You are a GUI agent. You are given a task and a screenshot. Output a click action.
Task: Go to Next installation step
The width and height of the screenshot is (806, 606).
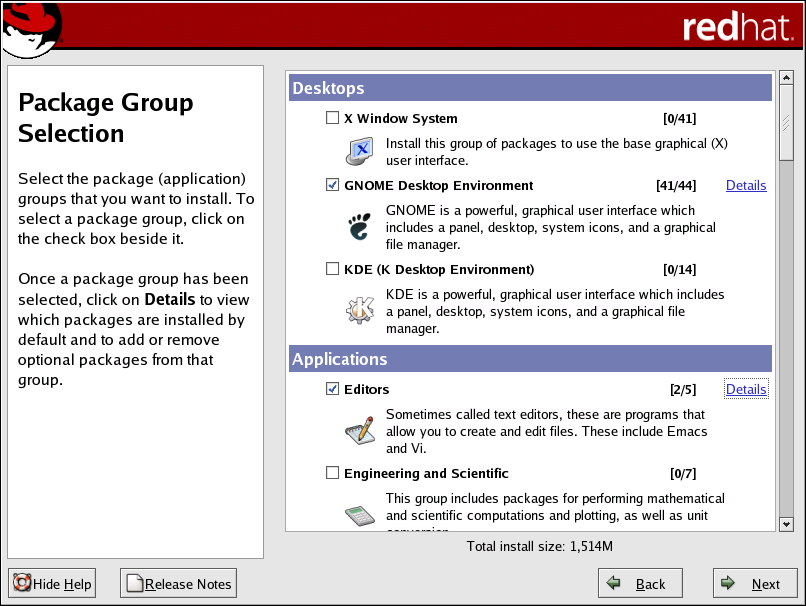[754, 584]
